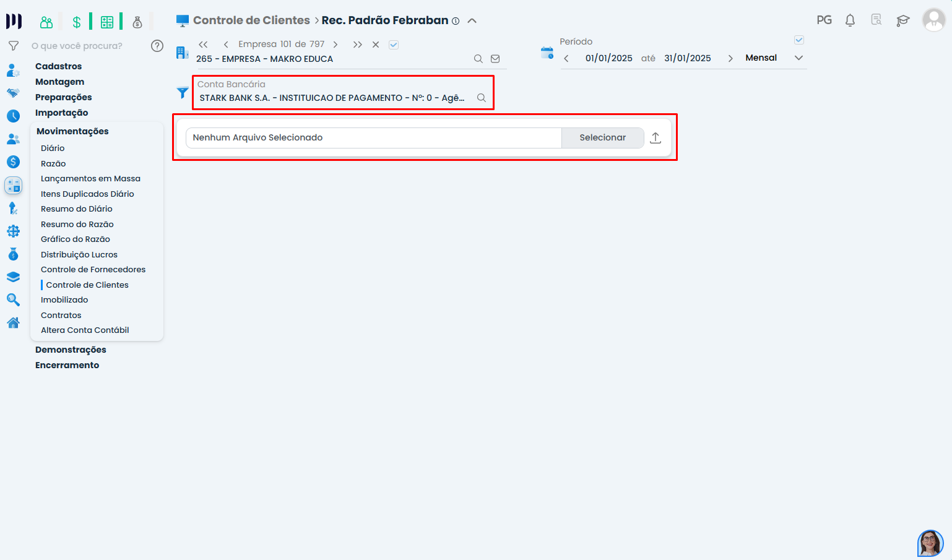Image resolution: width=952 pixels, height=560 pixels.
Task: Search companies with the magnifier icon
Action: (478, 59)
